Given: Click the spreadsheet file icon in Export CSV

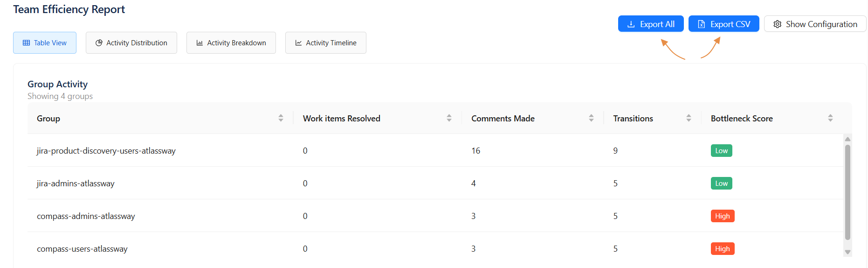Looking at the screenshot, I should tap(701, 24).
